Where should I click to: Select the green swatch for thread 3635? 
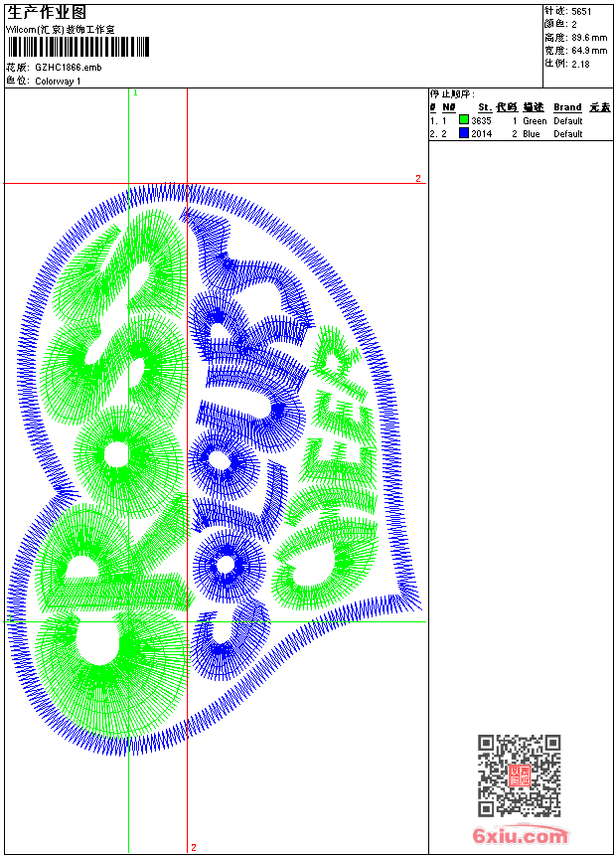[x=464, y=120]
